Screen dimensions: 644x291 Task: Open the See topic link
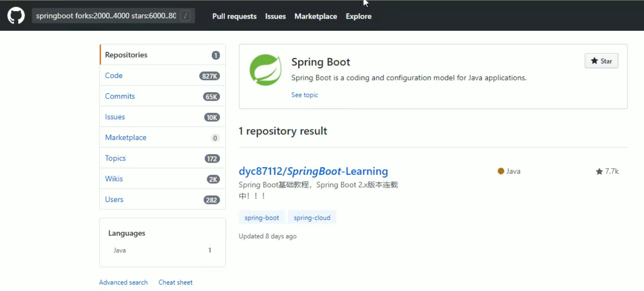point(304,95)
